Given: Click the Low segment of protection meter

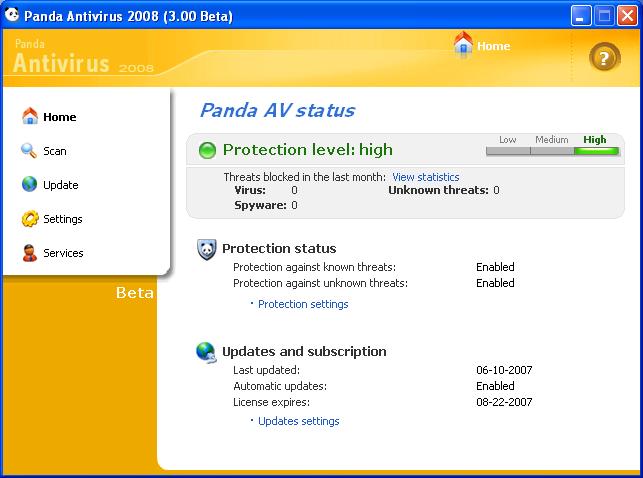Looking at the screenshot, I should [x=508, y=151].
